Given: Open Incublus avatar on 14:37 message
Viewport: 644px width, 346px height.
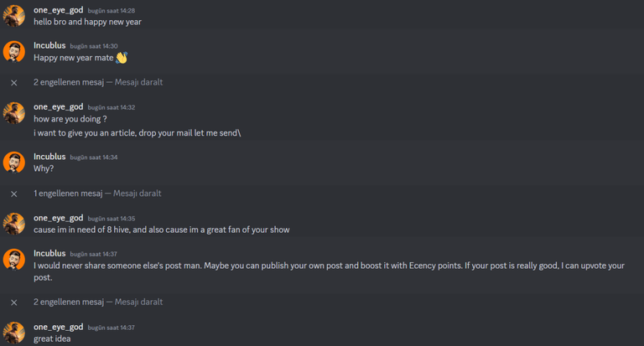Looking at the screenshot, I should (x=14, y=260).
